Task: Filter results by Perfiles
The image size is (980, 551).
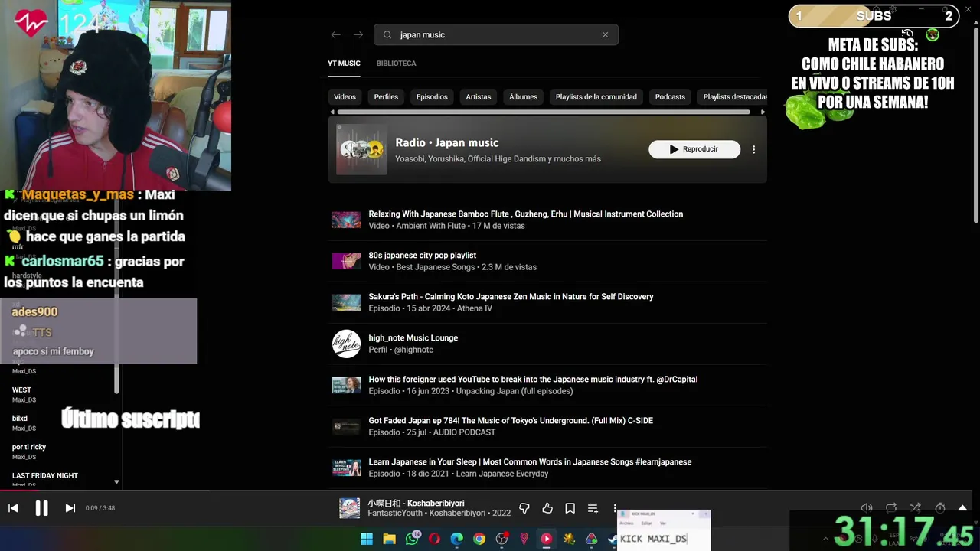Action: point(386,97)
